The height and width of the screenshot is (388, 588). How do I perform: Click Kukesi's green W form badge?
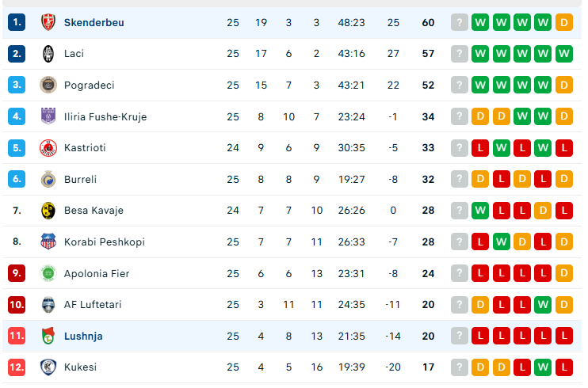click(543, 367)
